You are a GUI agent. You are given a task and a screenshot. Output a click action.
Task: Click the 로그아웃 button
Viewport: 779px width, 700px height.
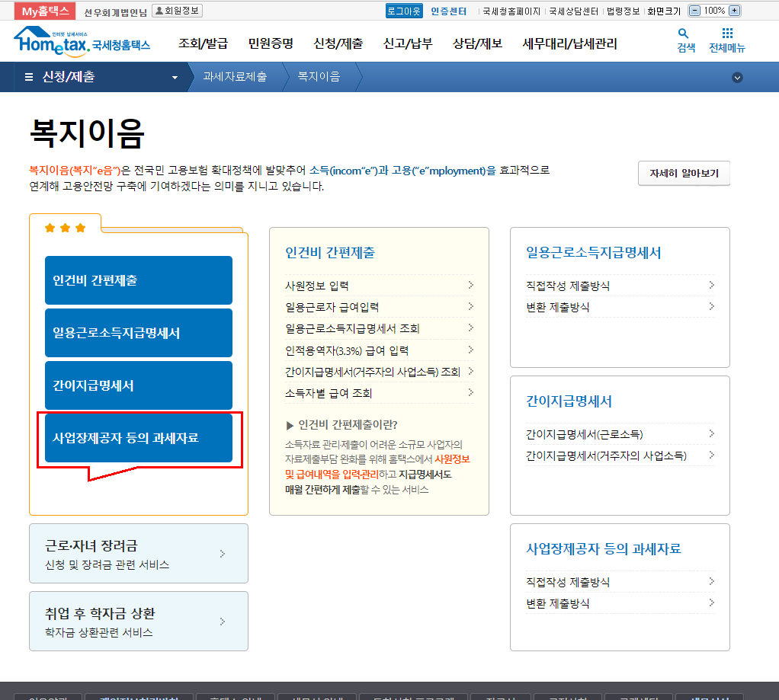[403, 11]
